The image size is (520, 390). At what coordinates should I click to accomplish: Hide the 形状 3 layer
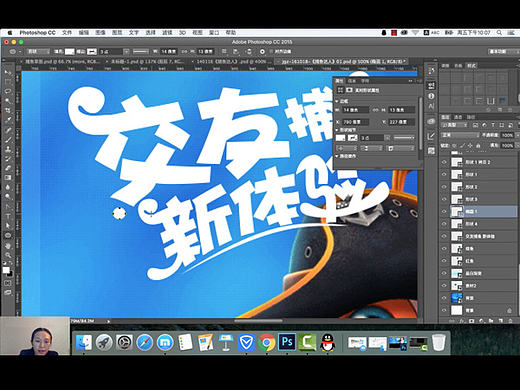tap(444, 199)
